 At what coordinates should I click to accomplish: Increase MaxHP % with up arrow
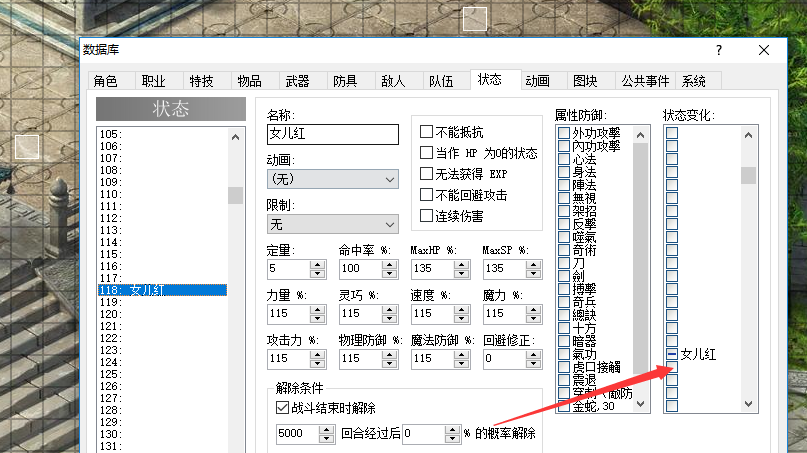pos(462,264)
